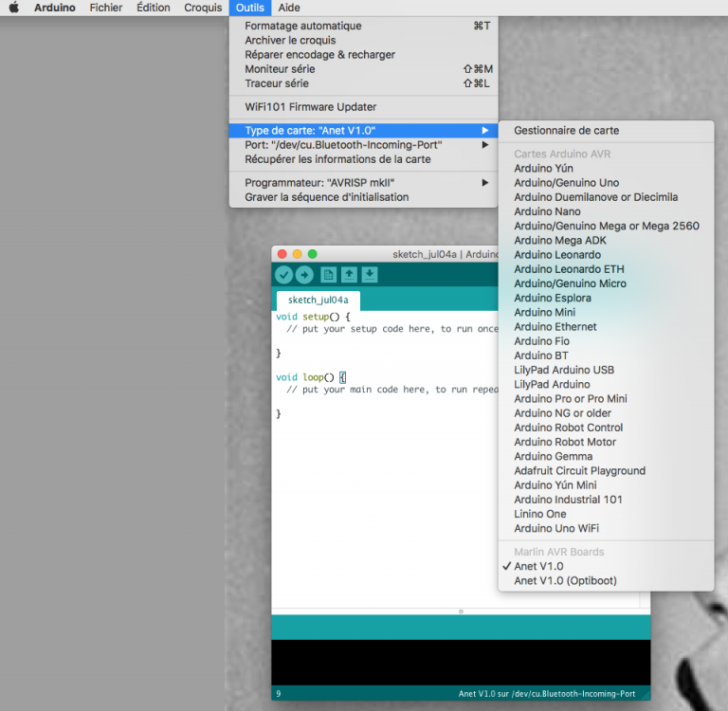Select Adafruit Circuit Playground board
This screenshot has height=711, width=728.
606,470
